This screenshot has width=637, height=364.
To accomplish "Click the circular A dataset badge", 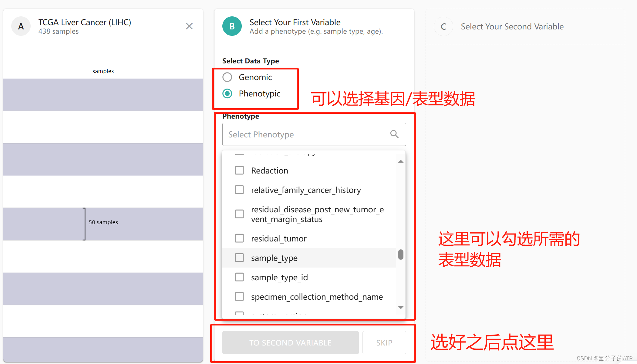I will click(21, 26).
